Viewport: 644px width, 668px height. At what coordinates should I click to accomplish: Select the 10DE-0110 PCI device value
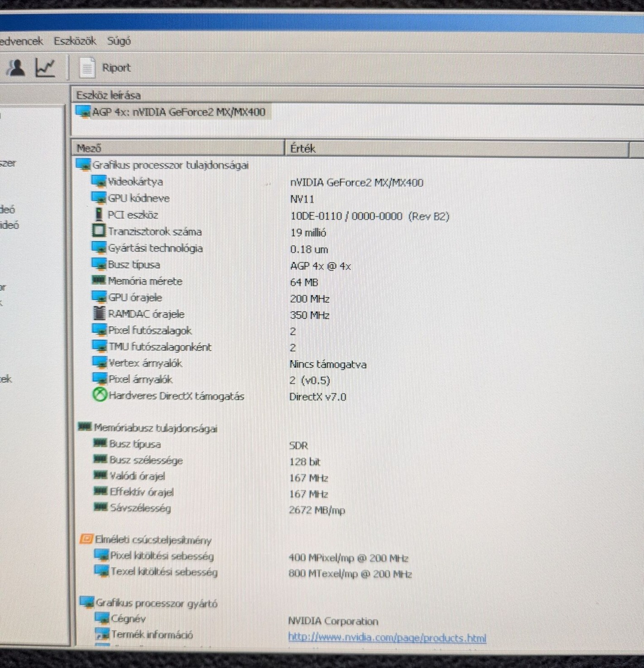click(370, 216)
